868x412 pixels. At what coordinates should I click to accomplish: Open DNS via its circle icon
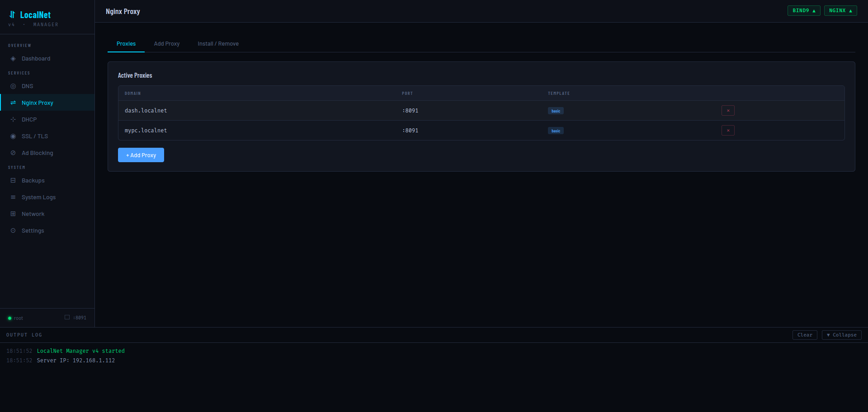(13, 86)
